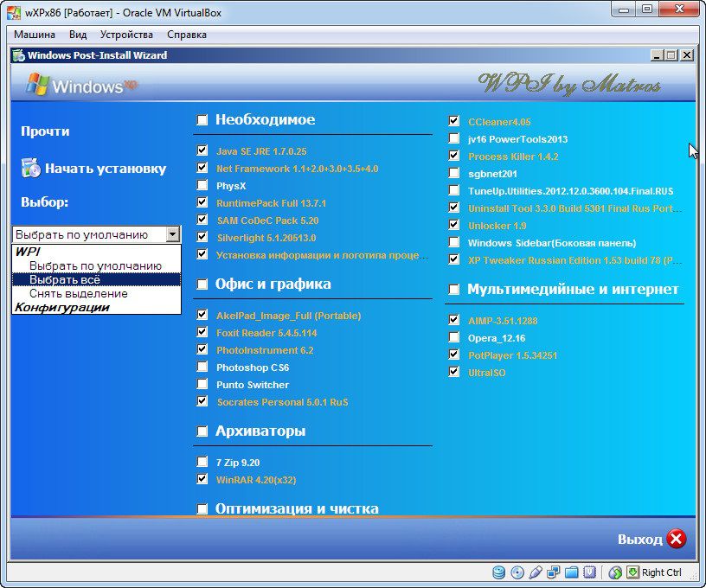The width and height of the screenshot is (706, 588).
Task: Click the RuntimePack Full 13.7.1 label
Action: [271, 203]
